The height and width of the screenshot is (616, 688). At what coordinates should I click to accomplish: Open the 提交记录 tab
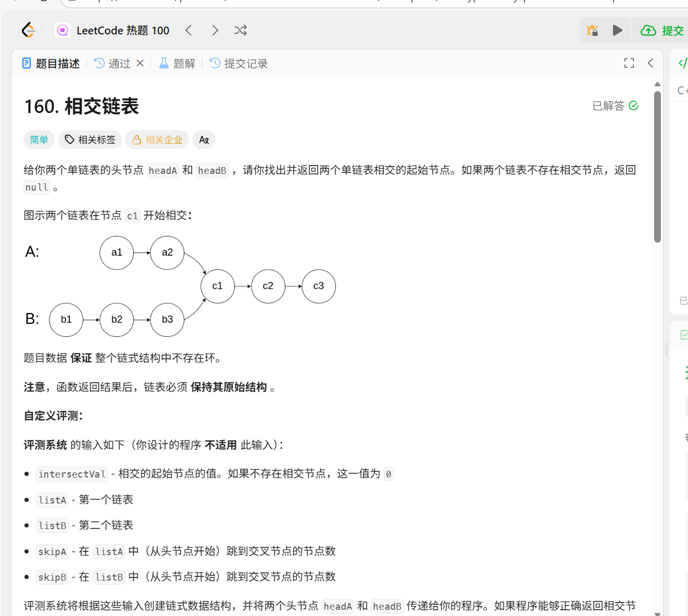pos(239,64)
